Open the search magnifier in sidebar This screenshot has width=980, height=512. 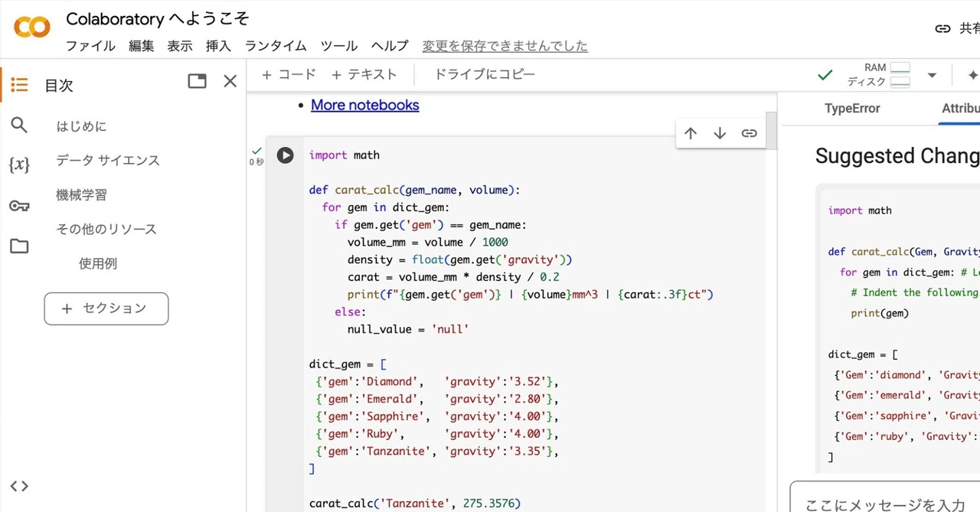tap(19, 125)
